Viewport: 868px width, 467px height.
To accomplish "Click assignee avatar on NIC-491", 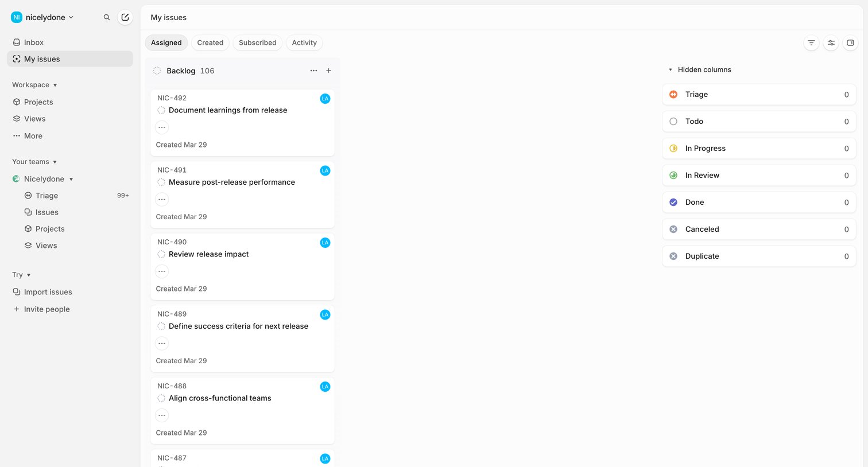I will coord(325,170).
